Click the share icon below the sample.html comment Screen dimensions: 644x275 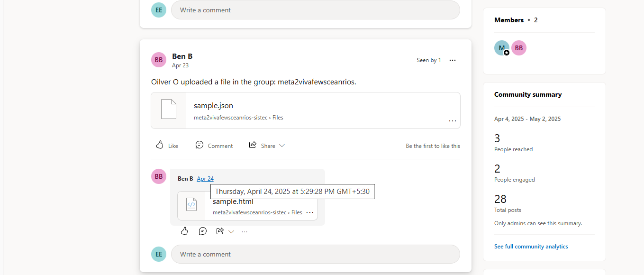tap(220, 231)
